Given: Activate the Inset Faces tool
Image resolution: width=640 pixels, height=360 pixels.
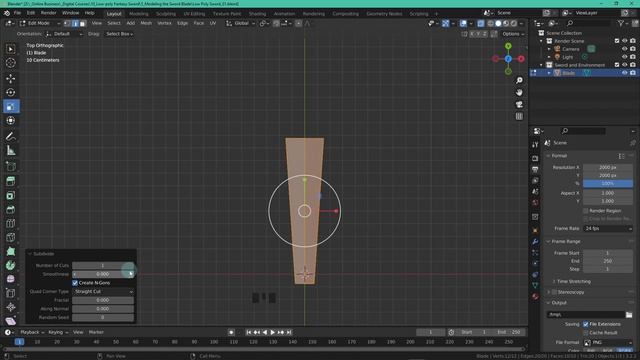Looking at the screenshot, I should (11, 196).
